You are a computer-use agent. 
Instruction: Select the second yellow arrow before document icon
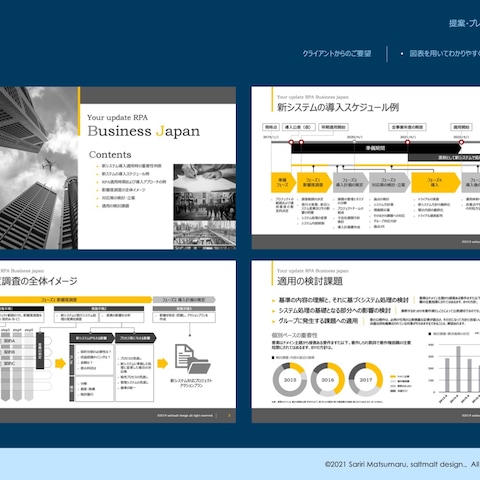[x=162, y=363]
